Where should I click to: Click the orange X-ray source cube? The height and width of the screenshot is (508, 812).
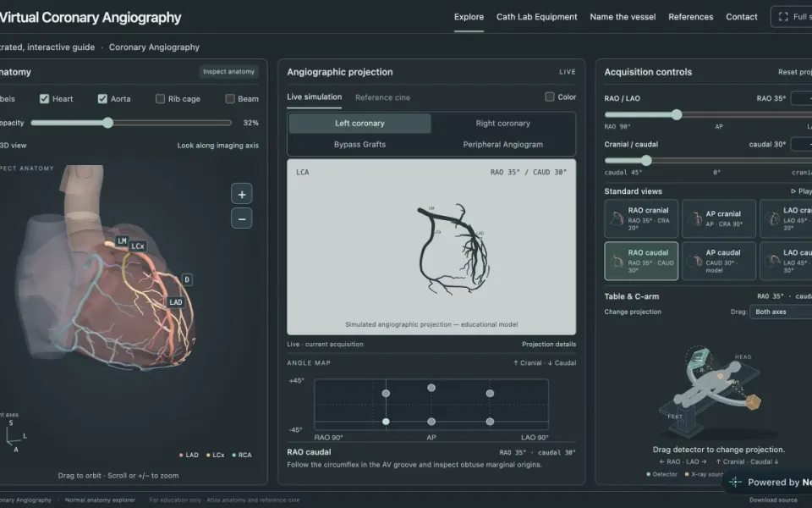click(x=753, y=401)
